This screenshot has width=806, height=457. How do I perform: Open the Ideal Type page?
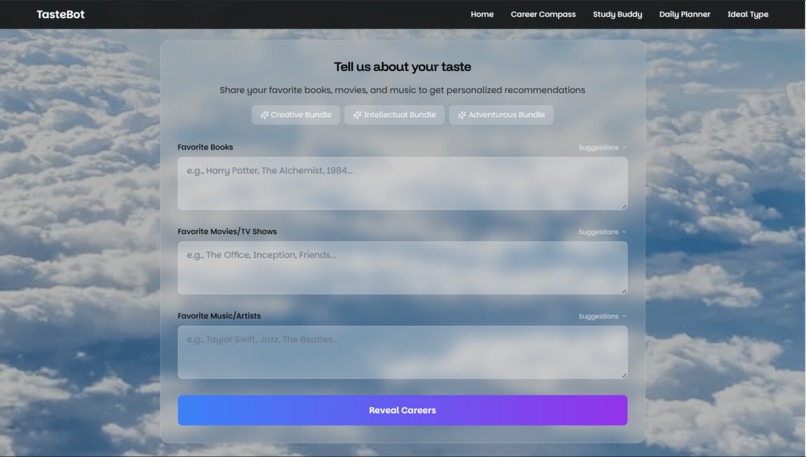point(747,14)
